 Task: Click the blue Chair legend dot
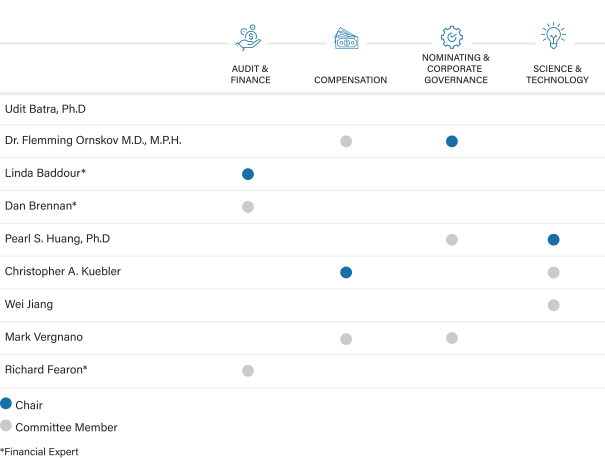click(x=6, y=404)
